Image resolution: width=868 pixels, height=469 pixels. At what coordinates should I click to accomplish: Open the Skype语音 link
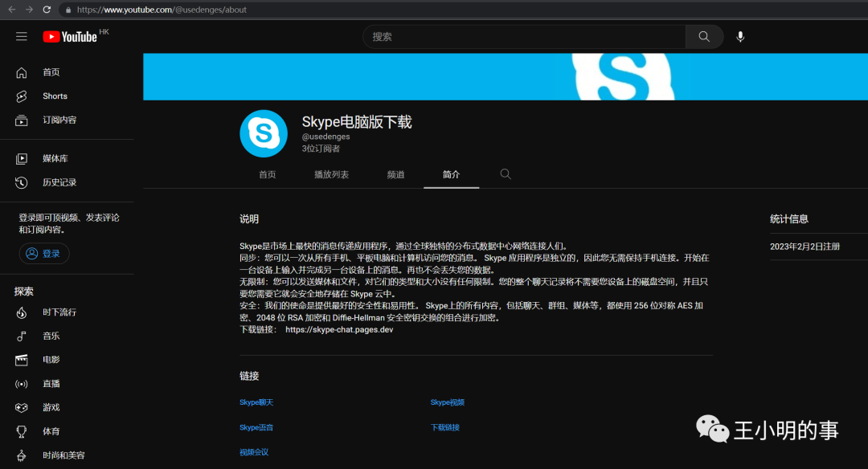click(x=256, y=427)
